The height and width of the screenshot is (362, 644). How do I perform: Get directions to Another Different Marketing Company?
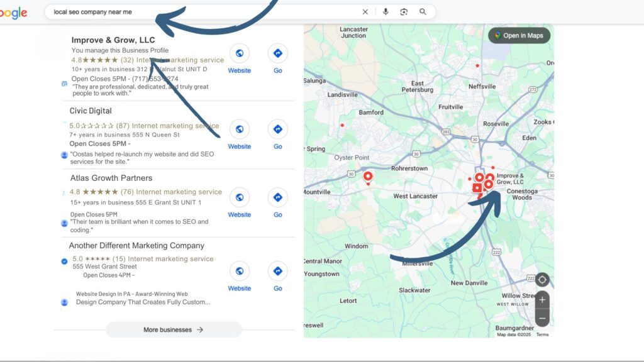(277, 271)
